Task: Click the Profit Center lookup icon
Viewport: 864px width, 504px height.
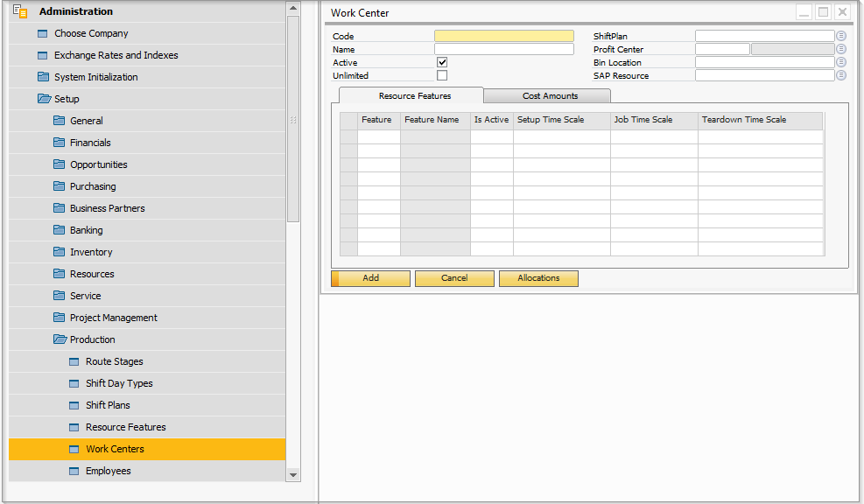Action: (x=841, y=49)
